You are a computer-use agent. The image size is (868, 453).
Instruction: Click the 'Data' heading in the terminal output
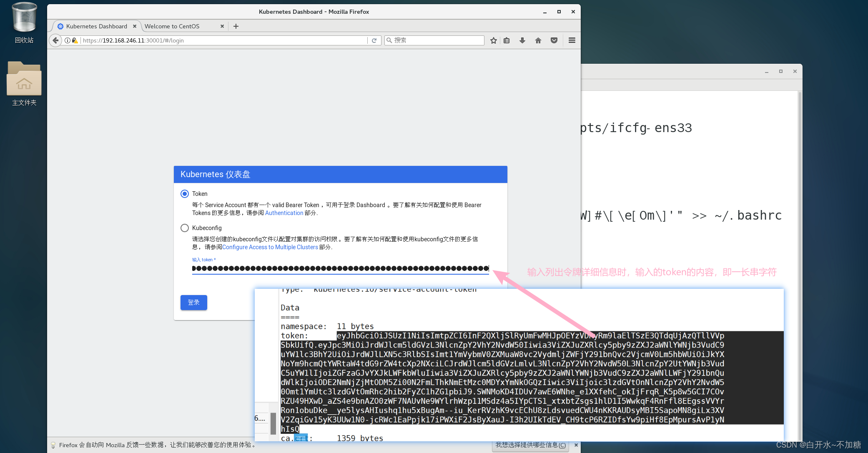[x=290, y=308]
